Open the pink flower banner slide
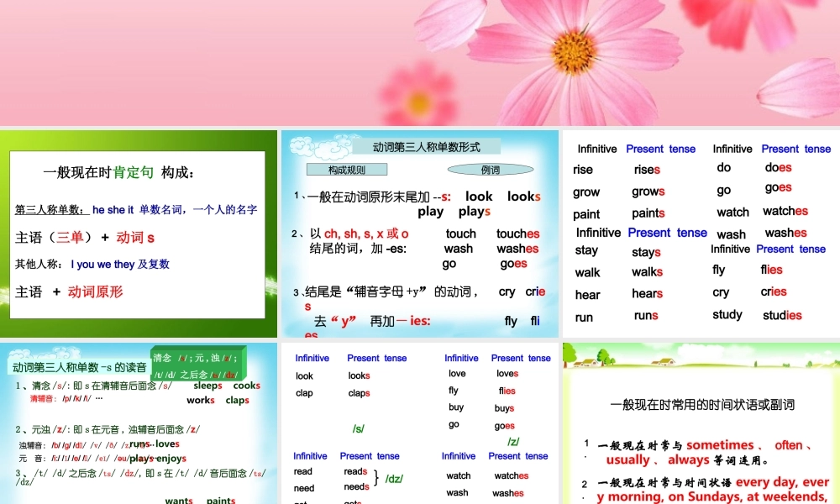This screenshot has width=840, height=504. coord(420,63)
